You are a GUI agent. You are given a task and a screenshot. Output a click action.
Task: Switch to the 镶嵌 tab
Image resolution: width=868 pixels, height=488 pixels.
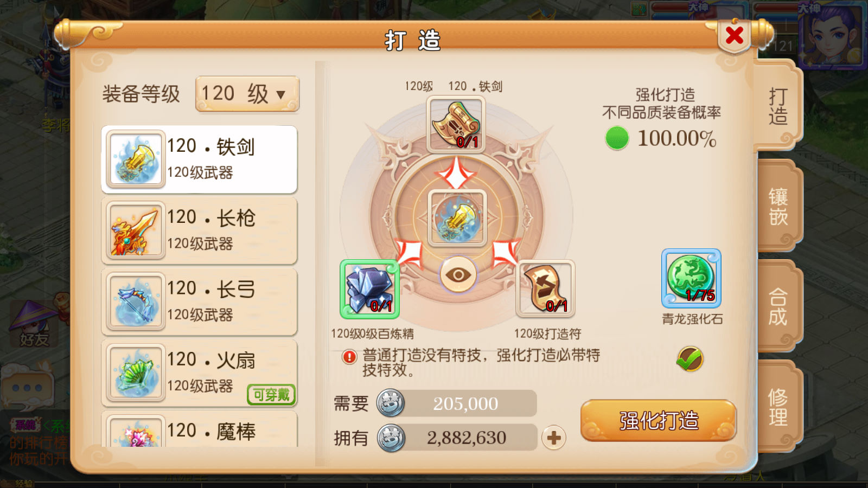[x=777, y=207]
